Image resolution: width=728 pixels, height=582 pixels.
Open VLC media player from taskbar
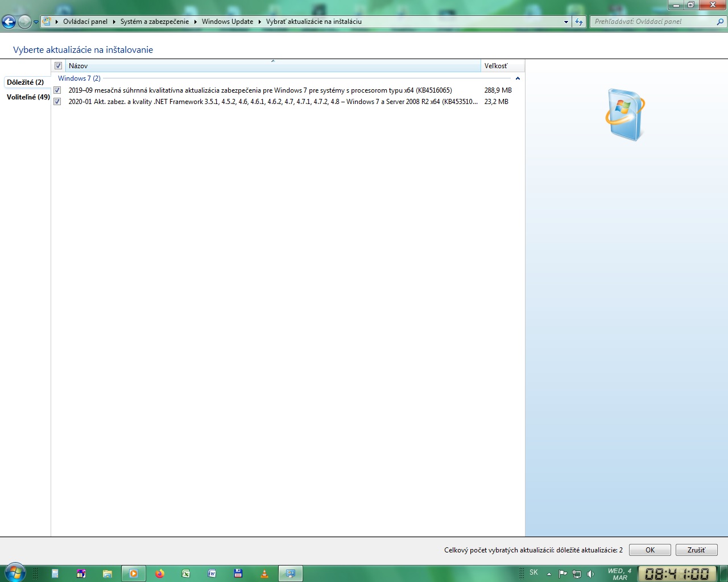264,573
